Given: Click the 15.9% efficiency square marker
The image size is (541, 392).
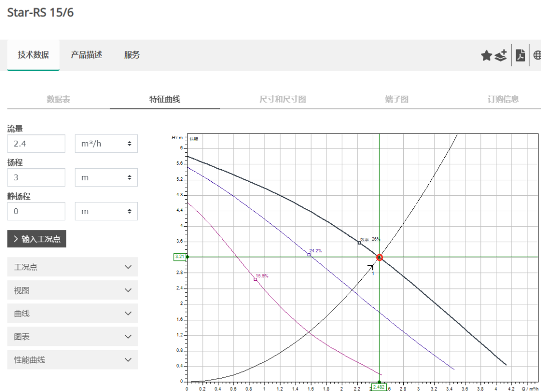Looking at the screenshot, I should tap(255, 279).
